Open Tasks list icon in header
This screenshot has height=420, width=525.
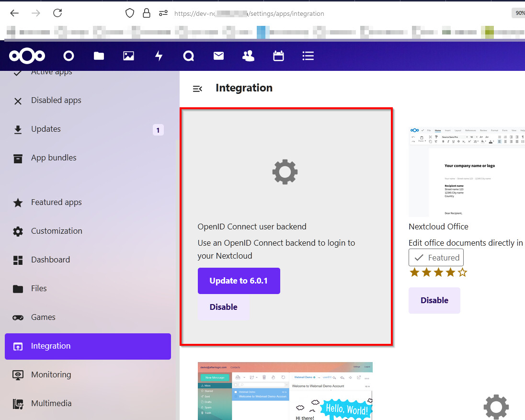coord(308,56)
